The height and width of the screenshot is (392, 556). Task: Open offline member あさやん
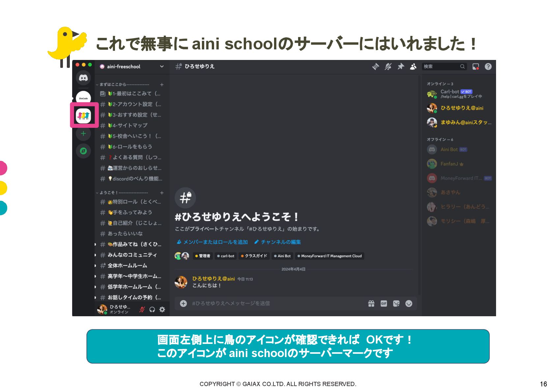459,192
